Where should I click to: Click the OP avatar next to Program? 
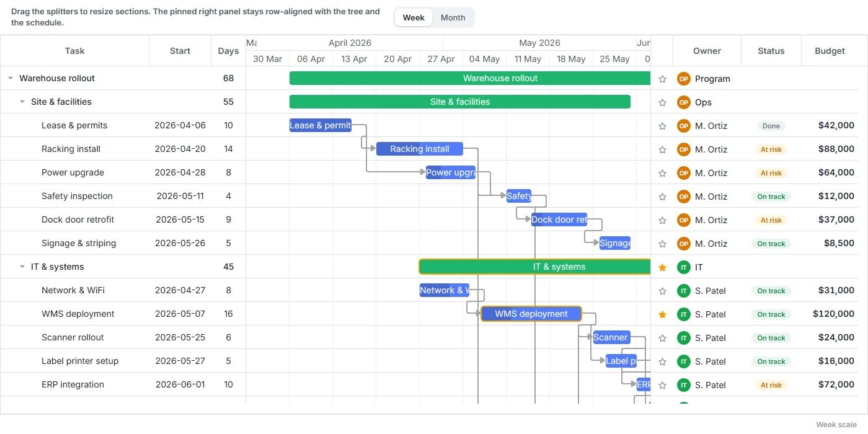pos(684,79)
